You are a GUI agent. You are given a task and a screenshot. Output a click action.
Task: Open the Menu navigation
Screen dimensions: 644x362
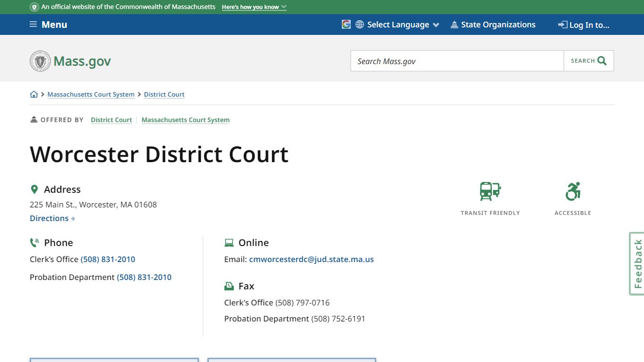coord(49,25)
